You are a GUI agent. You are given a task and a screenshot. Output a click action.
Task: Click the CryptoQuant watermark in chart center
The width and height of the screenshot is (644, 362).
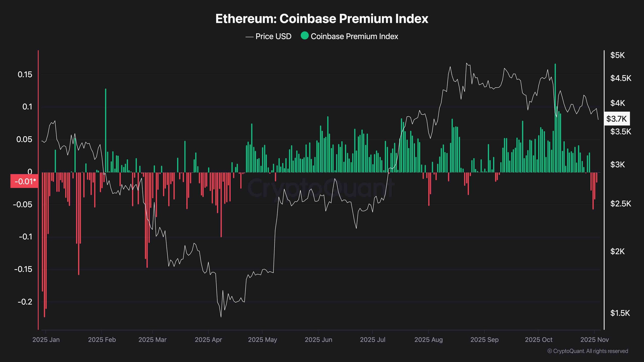tap(321, 187)
